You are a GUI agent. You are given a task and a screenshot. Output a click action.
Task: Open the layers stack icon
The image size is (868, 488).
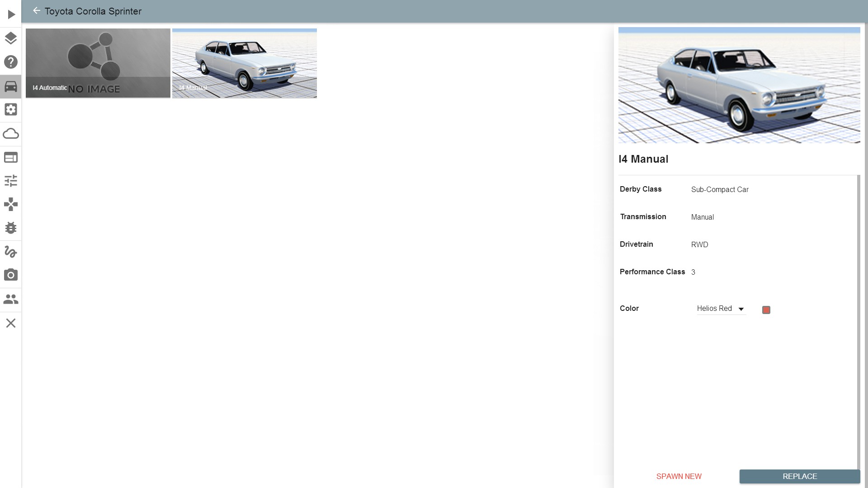point(11,38)
